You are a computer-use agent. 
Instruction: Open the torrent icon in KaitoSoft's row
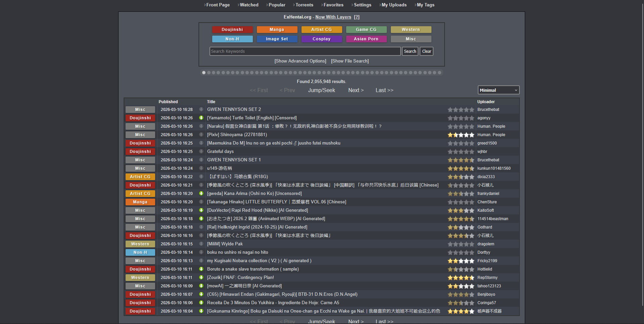[x=201, y=210]
